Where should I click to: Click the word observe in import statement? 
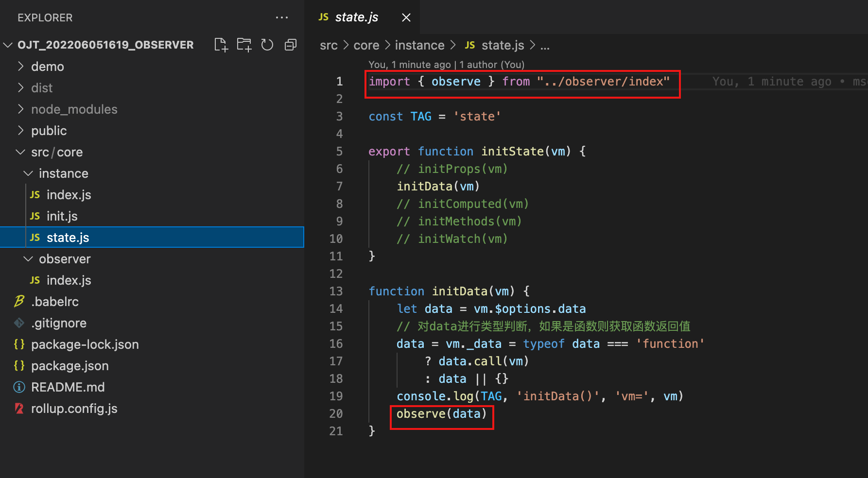point(456,82)
